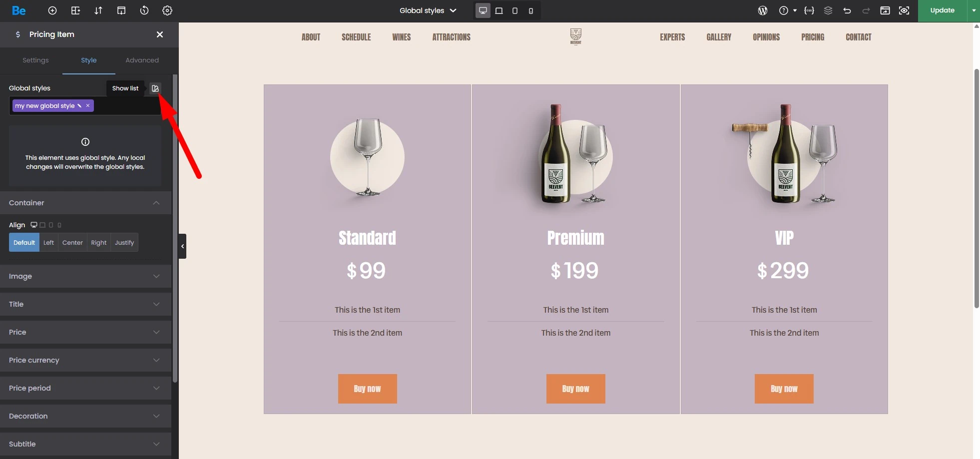Select Center alignment option
The image size is (980, 459).
tap(72, 243)
